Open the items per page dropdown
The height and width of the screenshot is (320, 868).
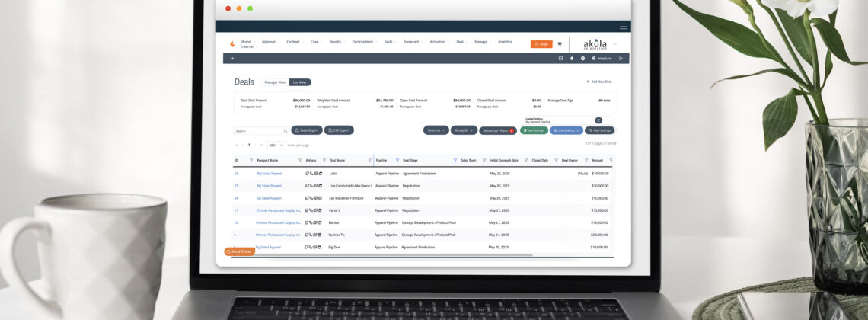click(275, 145)
